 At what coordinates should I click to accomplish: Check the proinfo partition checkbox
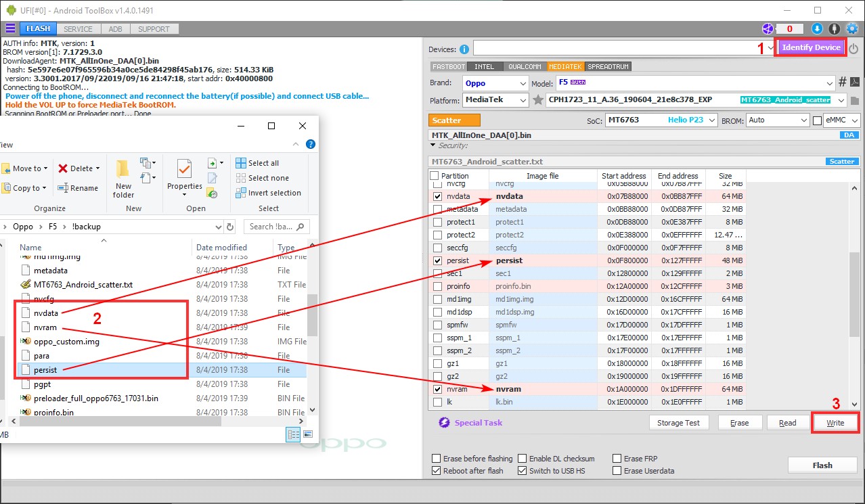click(437, 286)
